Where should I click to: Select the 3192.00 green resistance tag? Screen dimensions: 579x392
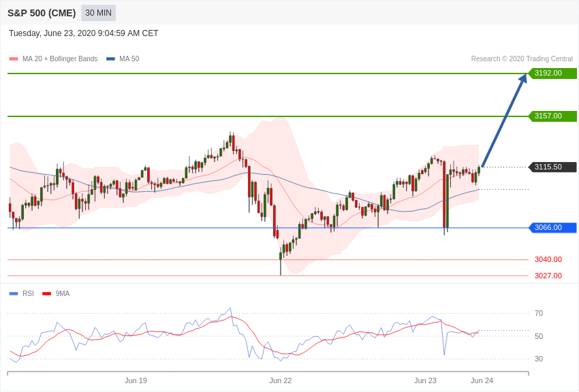[552, 73]
